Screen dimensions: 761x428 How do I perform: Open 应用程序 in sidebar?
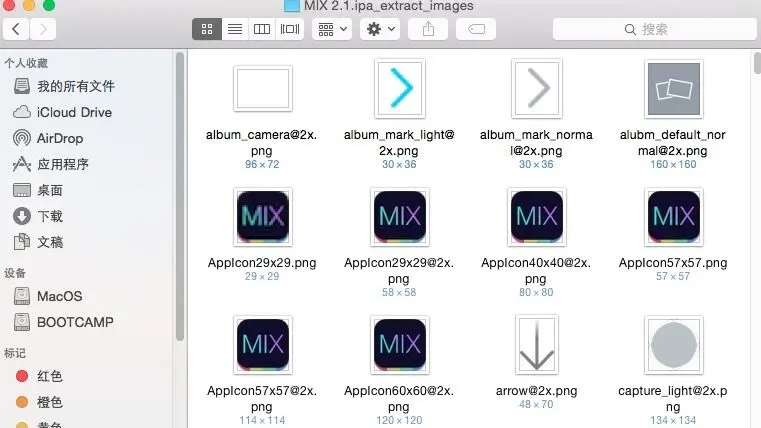pos(51,165)
